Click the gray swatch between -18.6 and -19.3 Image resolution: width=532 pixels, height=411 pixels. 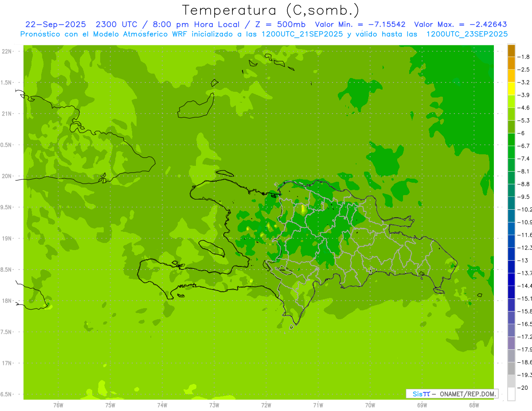pyautogui.click(x=511, y=368)
